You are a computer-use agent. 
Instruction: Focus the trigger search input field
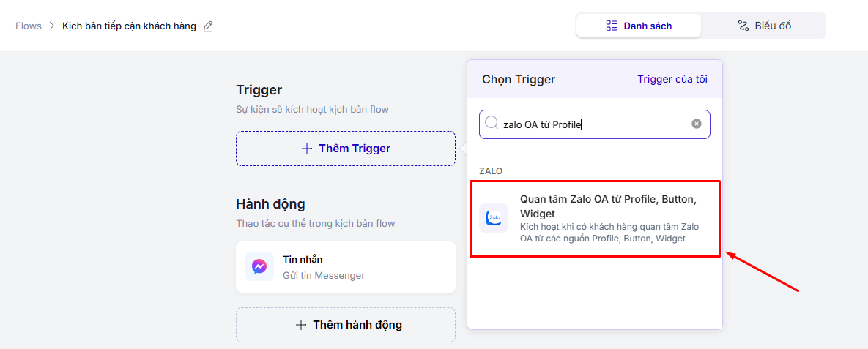coord(593,124)
